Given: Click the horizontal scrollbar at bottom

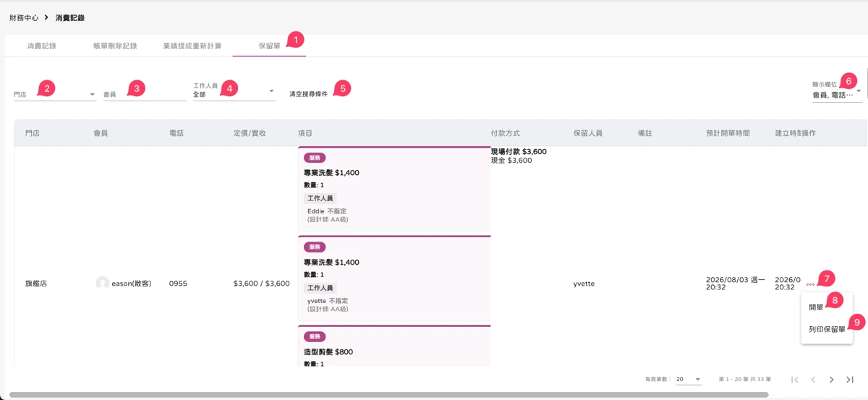Looking at the screenshot, I should (389, 395).
